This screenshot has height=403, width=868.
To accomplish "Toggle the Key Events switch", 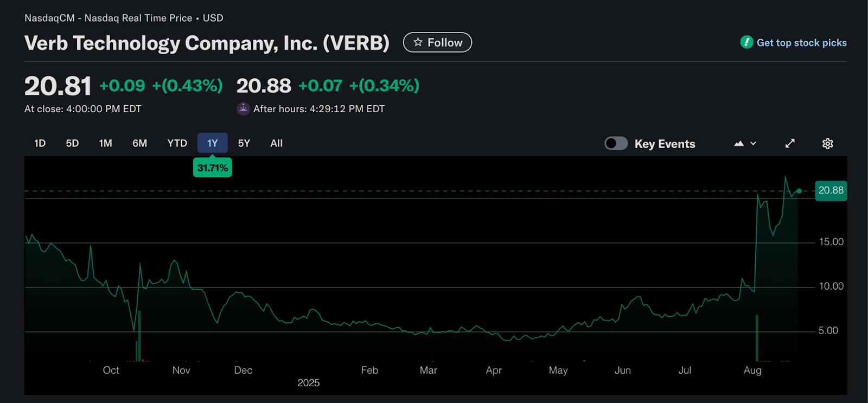I will pyautogui.click(x=616, y=144).
